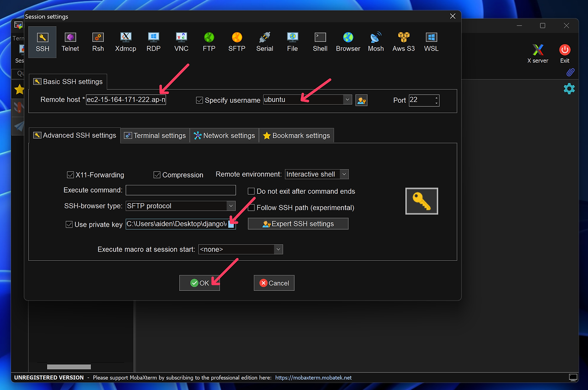
Task: Click the private key path field
Action: 177,224
